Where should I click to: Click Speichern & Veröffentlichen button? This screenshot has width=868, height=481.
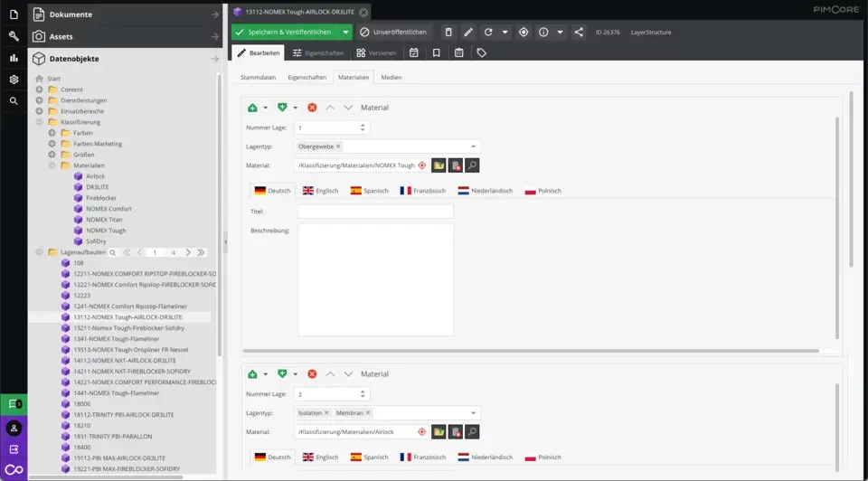click(x=286, y=33)
